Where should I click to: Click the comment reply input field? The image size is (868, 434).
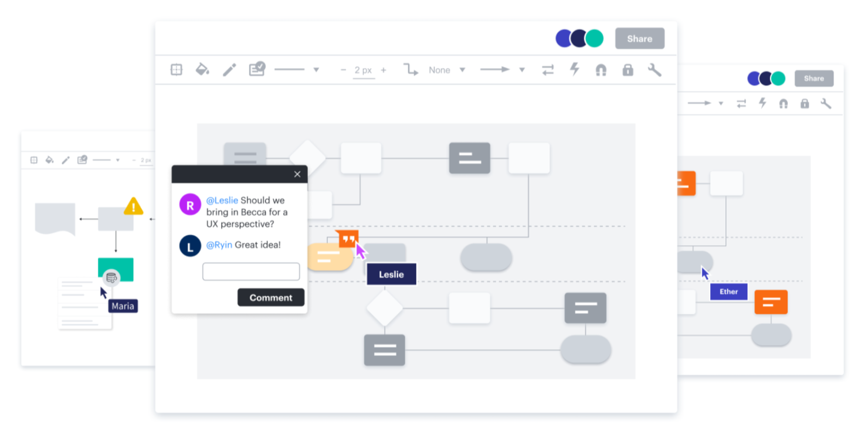pyautogui.click(x=251, y=271)
